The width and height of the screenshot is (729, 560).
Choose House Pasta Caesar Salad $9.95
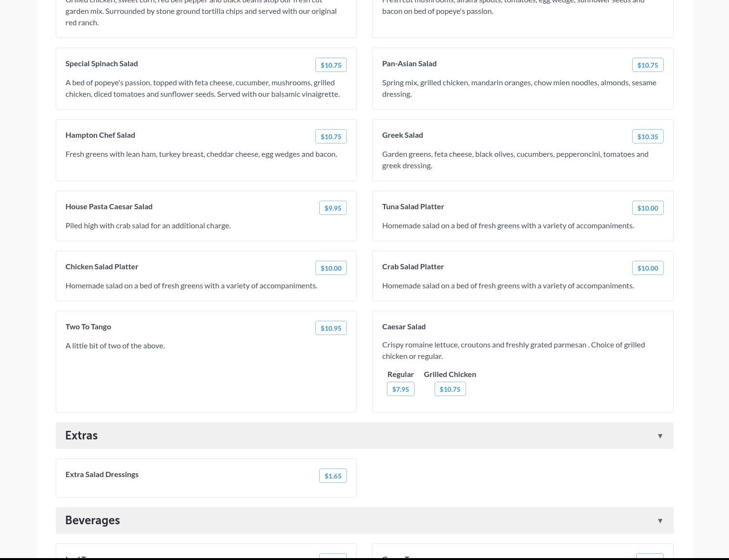coord(333,208)
